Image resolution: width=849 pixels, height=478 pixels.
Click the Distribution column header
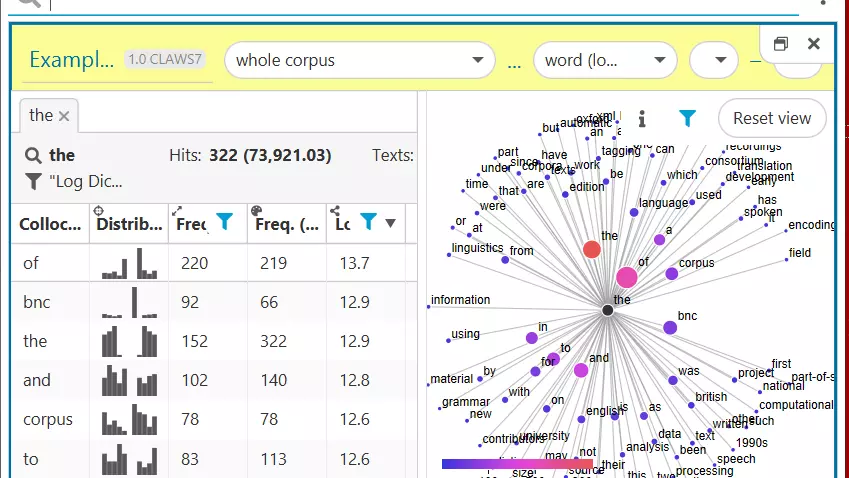[x=129, y=224]
